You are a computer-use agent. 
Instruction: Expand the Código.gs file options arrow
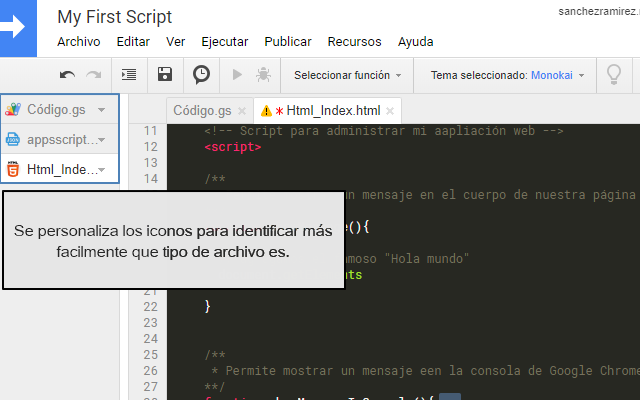point(102,110)
